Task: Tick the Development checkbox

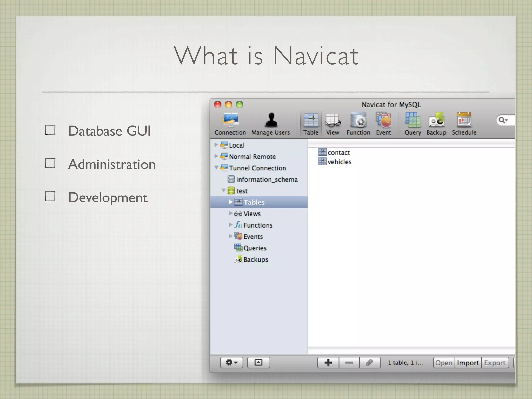Action: pyautogui.click(x=50, y=196)
